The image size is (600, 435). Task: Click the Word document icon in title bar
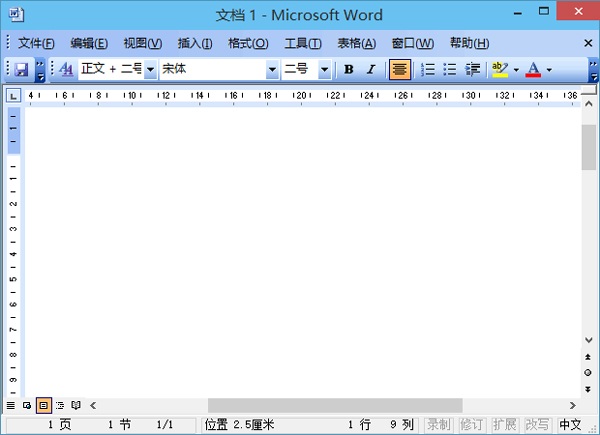pos(16,15)
